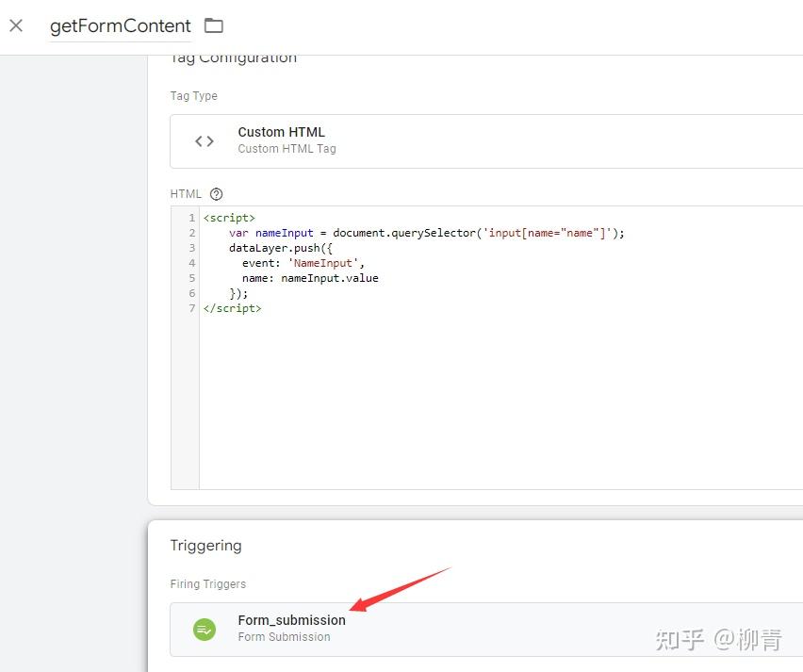Select the Tag Type label area
The height and width of the screenshot is (672, 803).
[193, 95]
